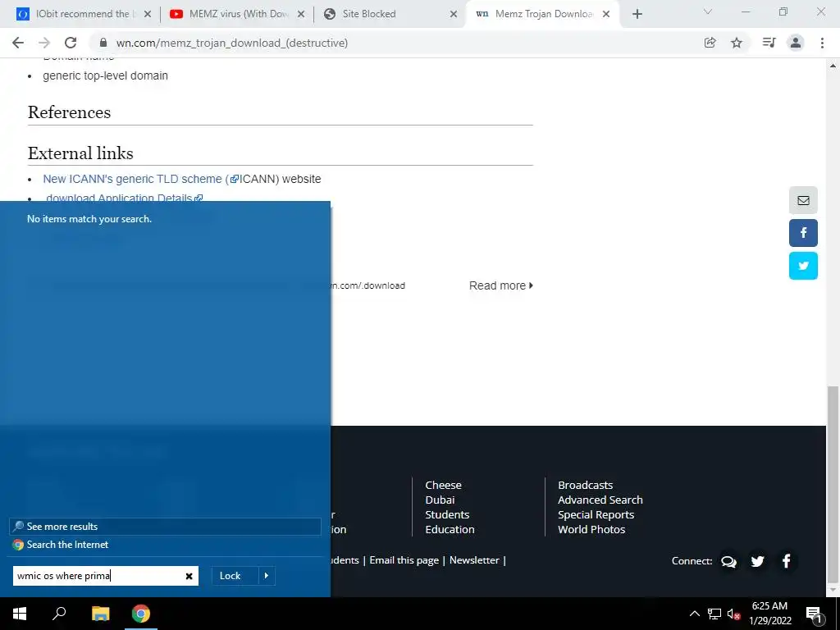Click Chrome icon on taskbar

click(141, 614)
